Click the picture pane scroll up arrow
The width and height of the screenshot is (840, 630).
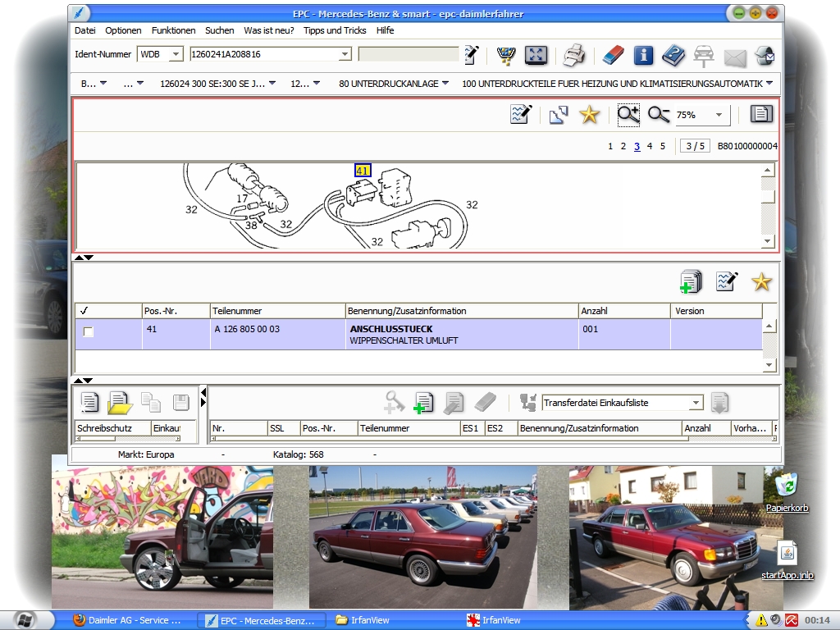point(768,171)
